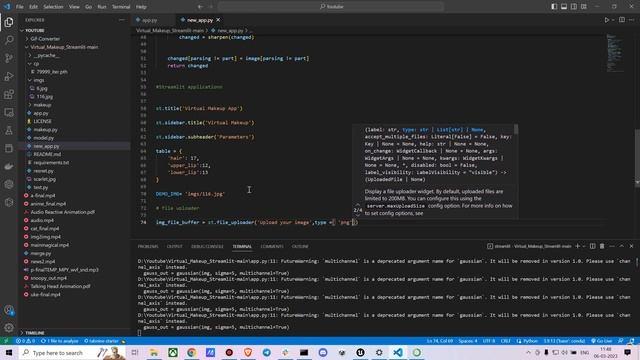Open the File menu
The width and height of the screenshot is (640, 360).
pos(19,7)
